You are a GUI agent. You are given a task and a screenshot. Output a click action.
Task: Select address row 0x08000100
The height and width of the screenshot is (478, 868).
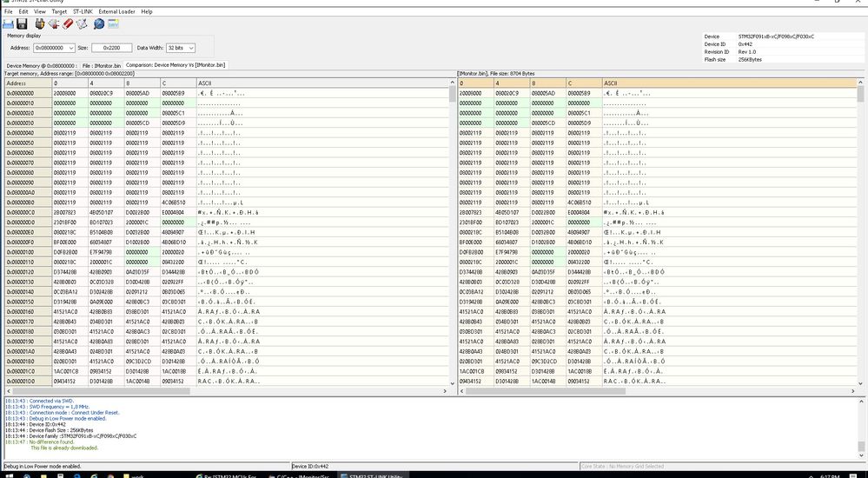28,252
